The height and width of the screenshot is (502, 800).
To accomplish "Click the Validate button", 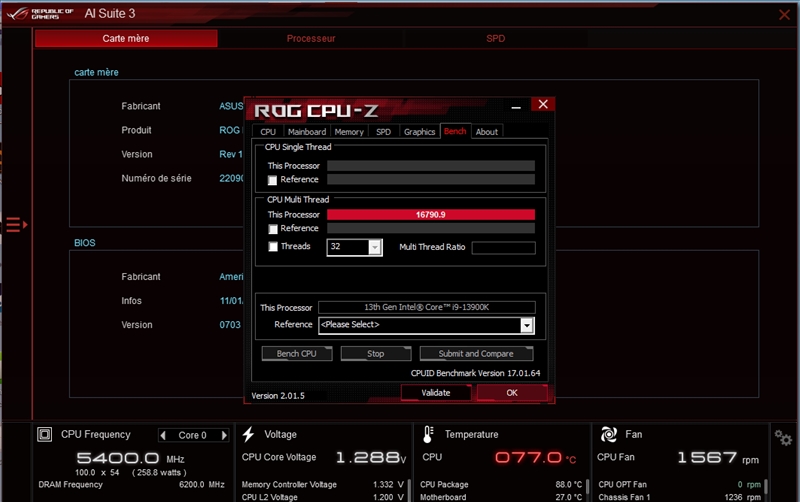I will click(436, 393).
